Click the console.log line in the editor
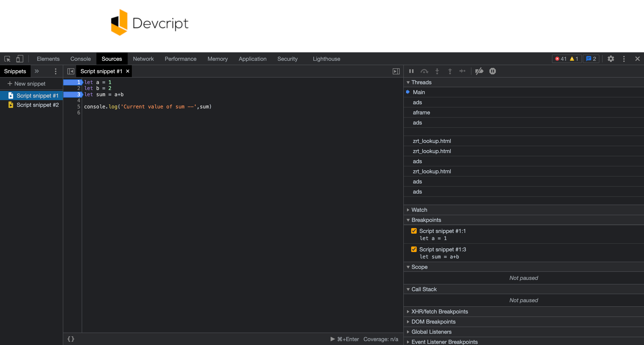 point(148,107)
